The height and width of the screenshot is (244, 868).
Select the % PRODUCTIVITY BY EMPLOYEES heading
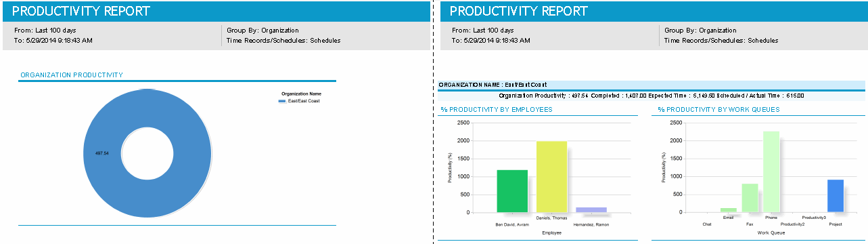coord(497,109)
